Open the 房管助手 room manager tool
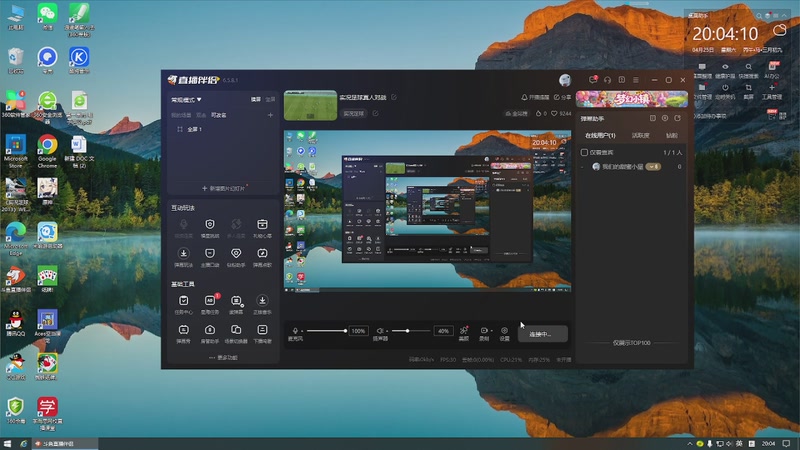 [210, 334]
